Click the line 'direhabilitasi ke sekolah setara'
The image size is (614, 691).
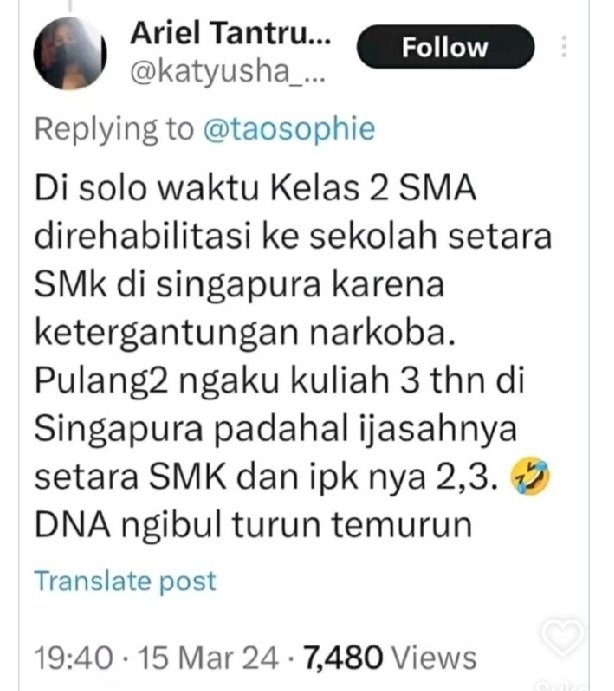pos(293,236)
